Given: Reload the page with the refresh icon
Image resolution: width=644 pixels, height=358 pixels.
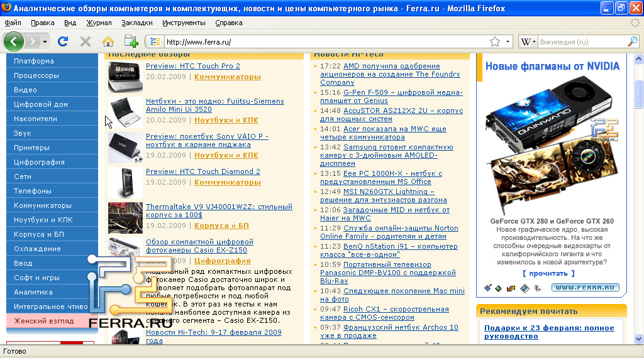Looking at the screenshot, I should 63,41.
